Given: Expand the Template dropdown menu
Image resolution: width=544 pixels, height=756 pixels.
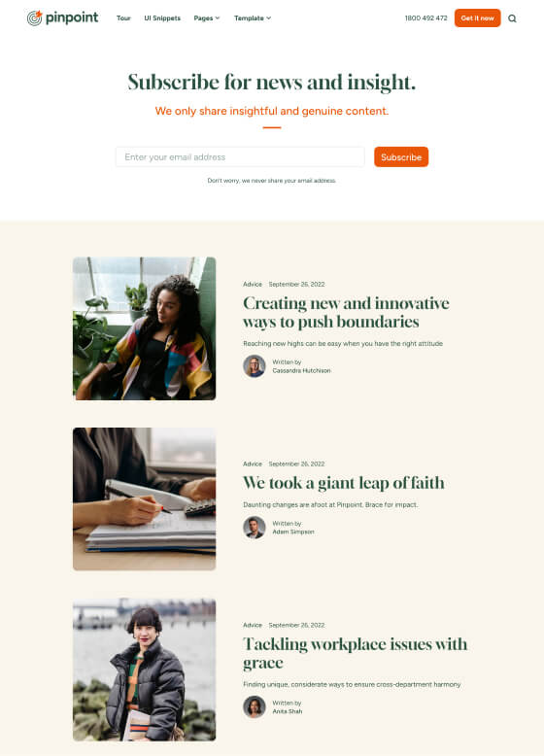Looking at the screenshot, I should click(x=253, y=18).
